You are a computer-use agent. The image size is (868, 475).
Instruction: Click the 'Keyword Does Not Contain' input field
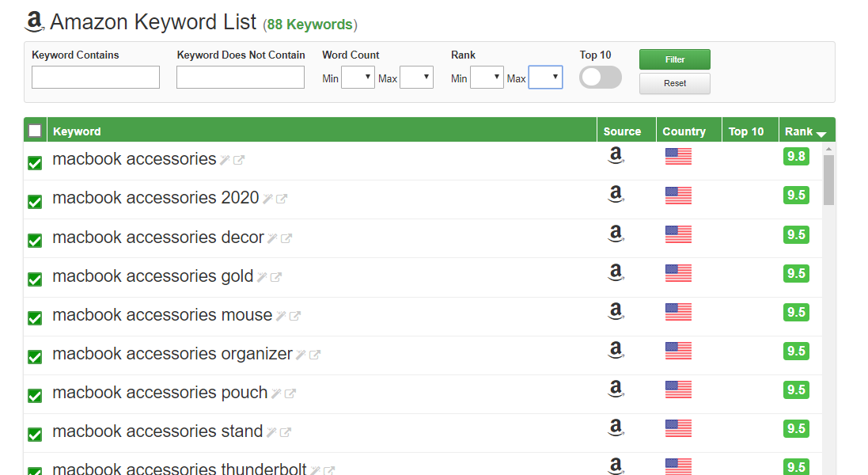[x=241, y=77]
